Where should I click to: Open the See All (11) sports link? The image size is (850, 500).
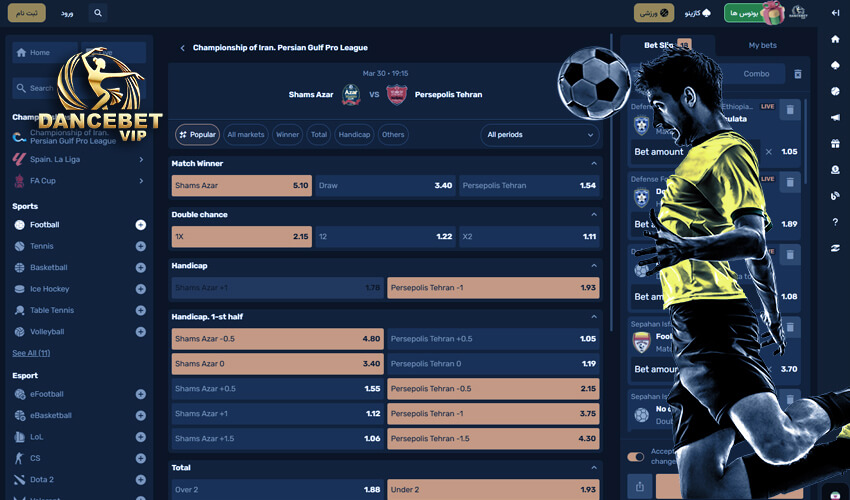(x=31, y=353)
